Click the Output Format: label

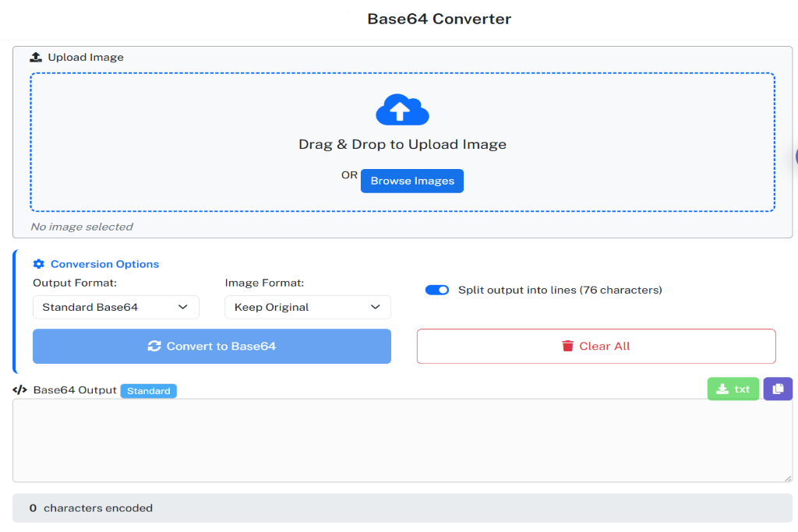[75, 283]
